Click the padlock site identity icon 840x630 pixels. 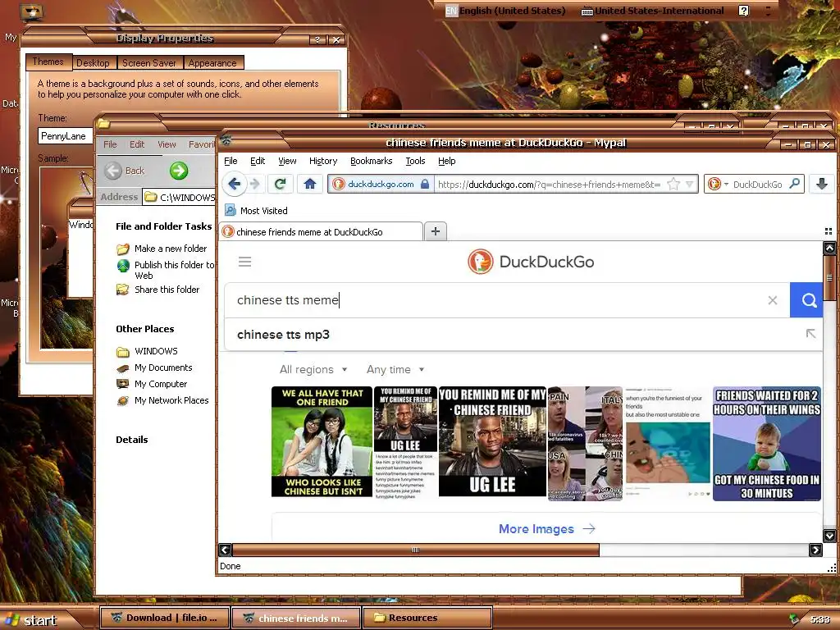[425, 185]
